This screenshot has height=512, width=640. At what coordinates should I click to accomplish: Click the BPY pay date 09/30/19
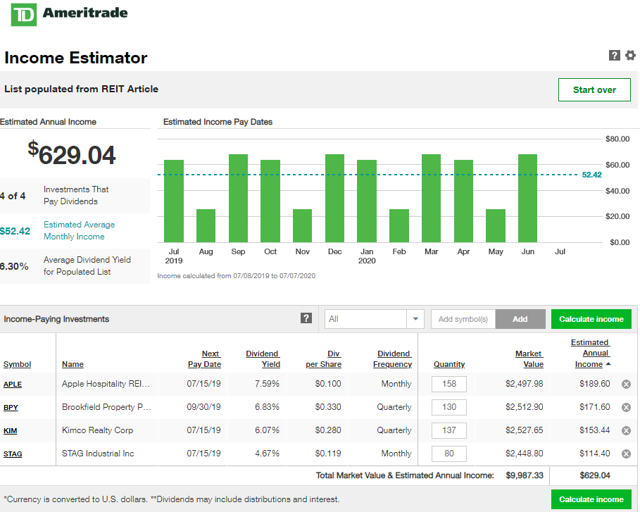pyautogui.click(x=204, y=407)
